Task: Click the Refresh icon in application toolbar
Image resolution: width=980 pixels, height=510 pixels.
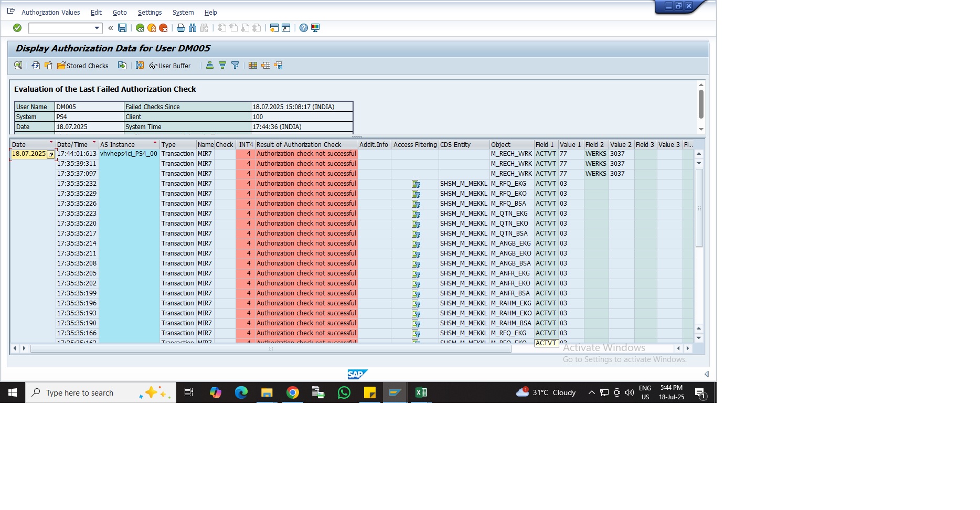Action: [x=36, y=66]
